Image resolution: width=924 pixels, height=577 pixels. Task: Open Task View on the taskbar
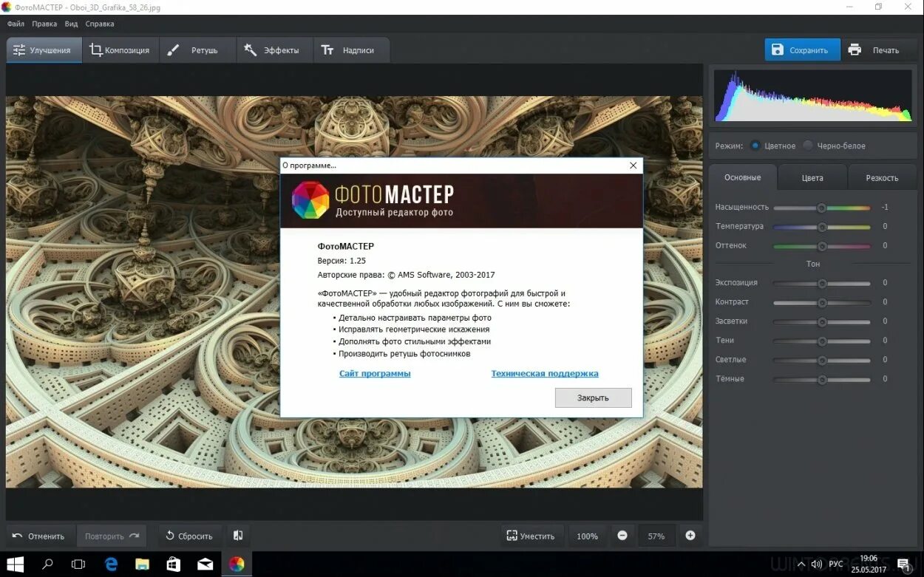[78, 564]
